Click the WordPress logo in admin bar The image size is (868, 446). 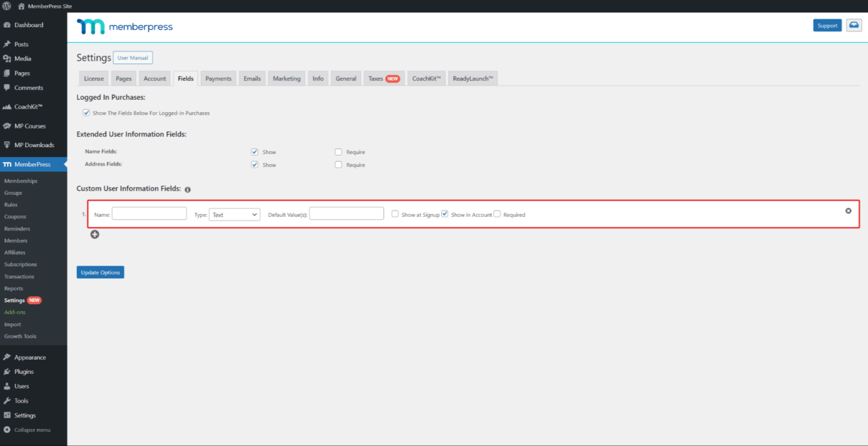pos(6,6)
